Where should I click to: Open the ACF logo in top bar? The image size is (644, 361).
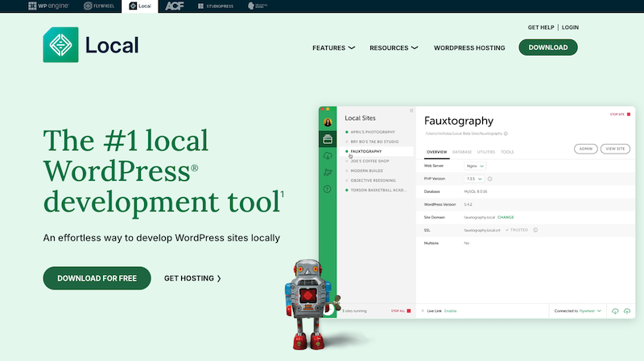pyautogui.click(x=174, y=6)
